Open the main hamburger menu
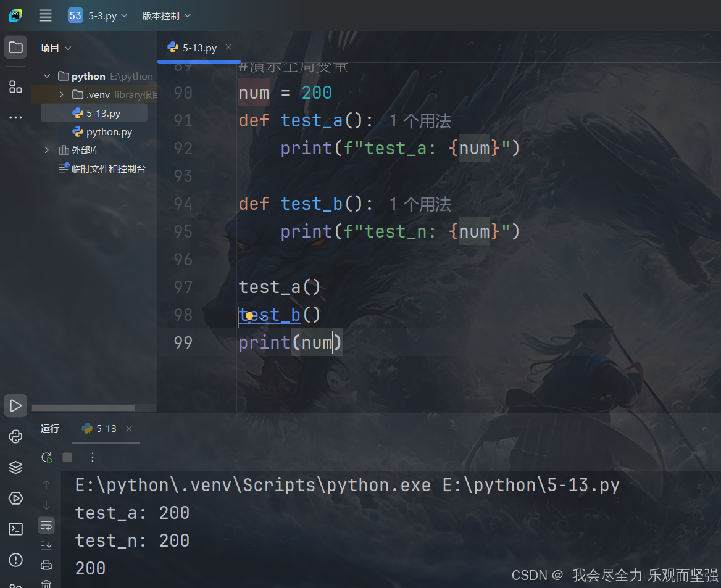721x588 pixels. (45, 15)
